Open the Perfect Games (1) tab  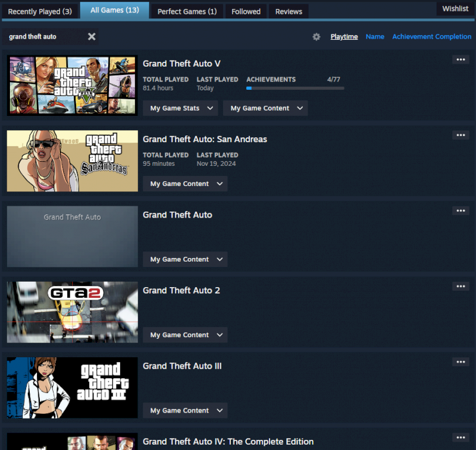(x=187, y=11)
